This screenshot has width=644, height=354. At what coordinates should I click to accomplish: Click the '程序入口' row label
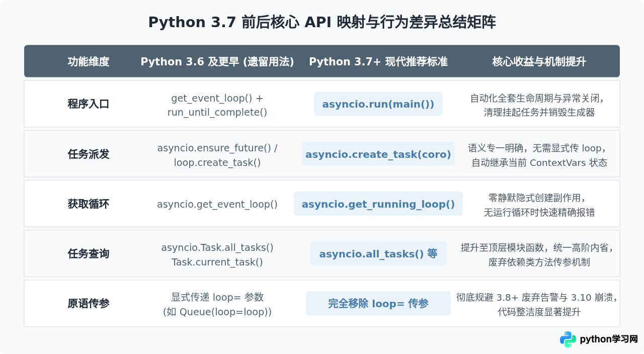click(89, 104)
